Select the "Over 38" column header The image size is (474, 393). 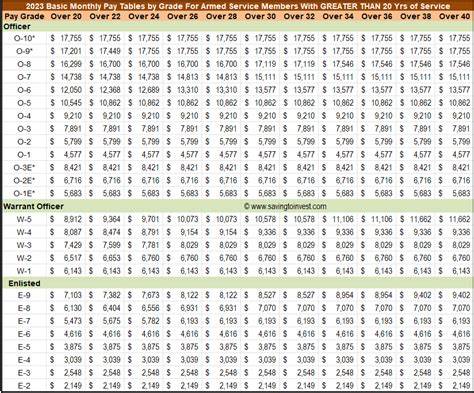pyautogui.click(x=416, y=16)
